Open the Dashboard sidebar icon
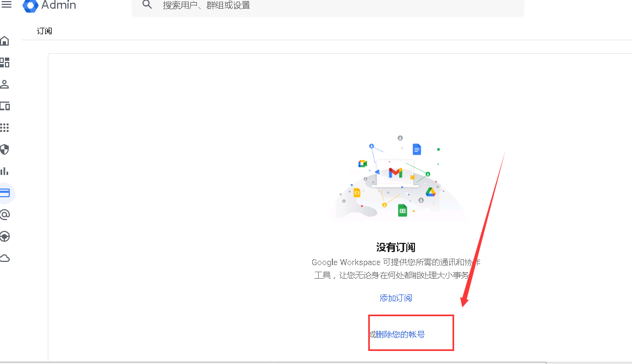The image size is (632, 364). tap(5, 62)
